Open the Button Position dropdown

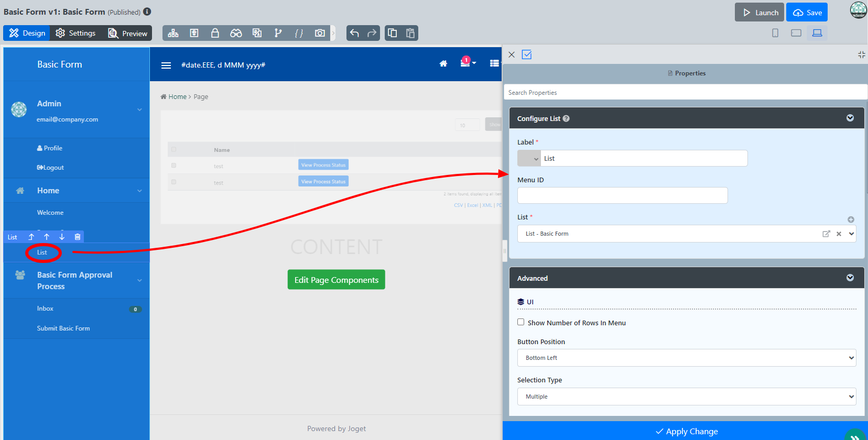click(686, 358)
